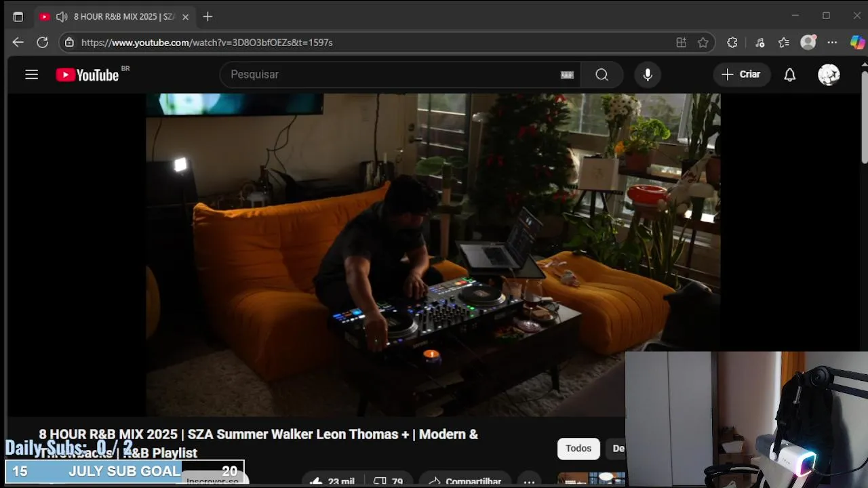
Task: Open the on-screen keyboard in search box
Action: (567, 75)
